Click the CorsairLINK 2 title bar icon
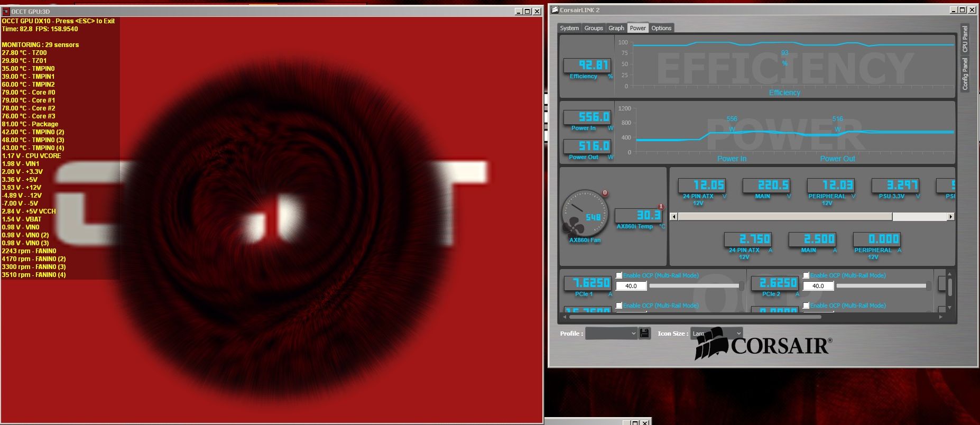The height and width of the screenshot is (425, 980). click(554, 10)
